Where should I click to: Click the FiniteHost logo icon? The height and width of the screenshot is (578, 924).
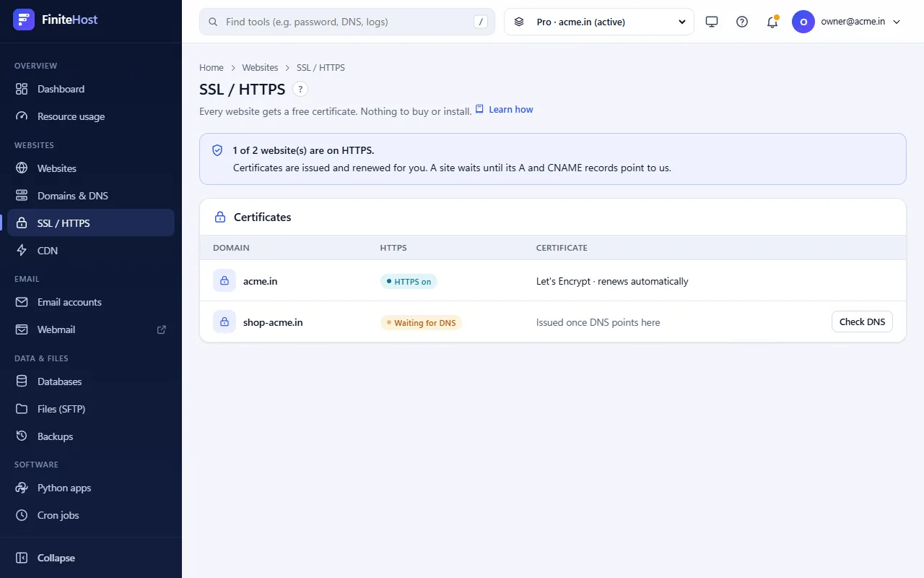point(24,20)
